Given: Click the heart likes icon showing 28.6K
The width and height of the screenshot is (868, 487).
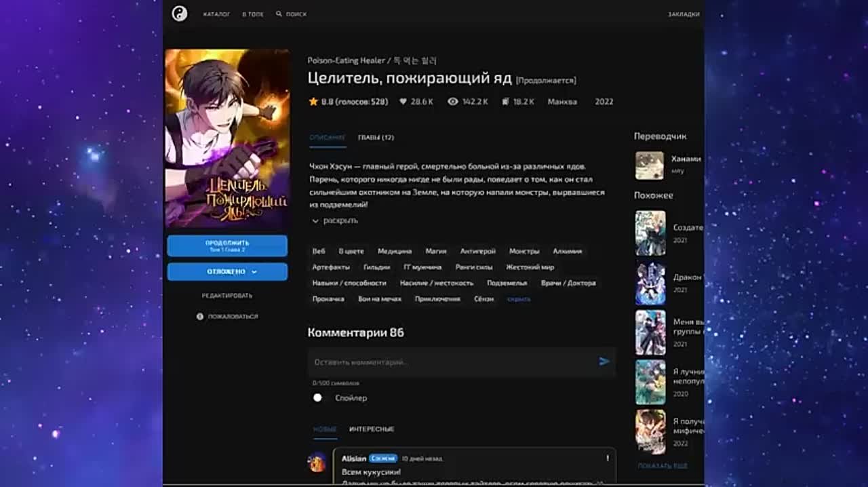Looking at the screenshot, I should click(x=403, y=102).
